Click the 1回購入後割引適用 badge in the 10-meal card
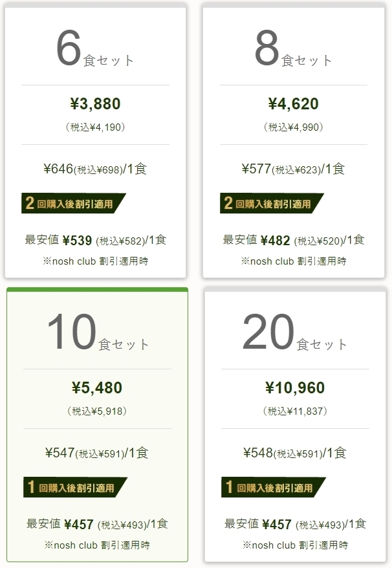 pyautogui.click(x=75, y=487)
